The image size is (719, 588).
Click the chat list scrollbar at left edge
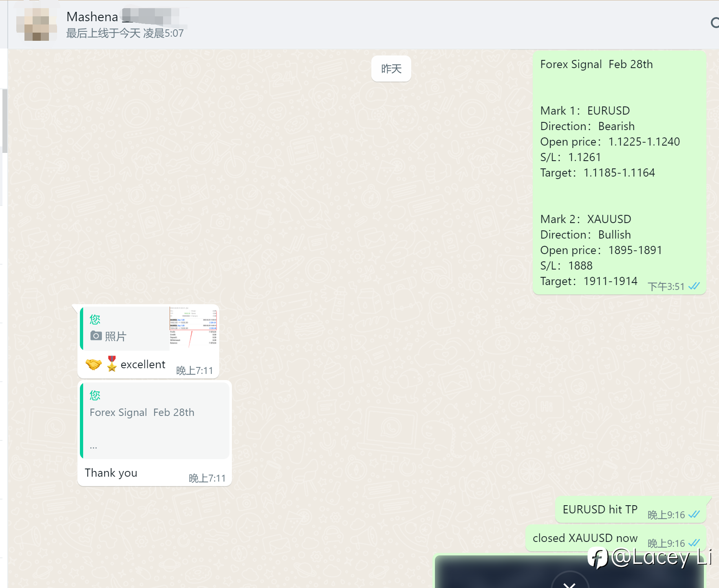(x=4, y=121)
